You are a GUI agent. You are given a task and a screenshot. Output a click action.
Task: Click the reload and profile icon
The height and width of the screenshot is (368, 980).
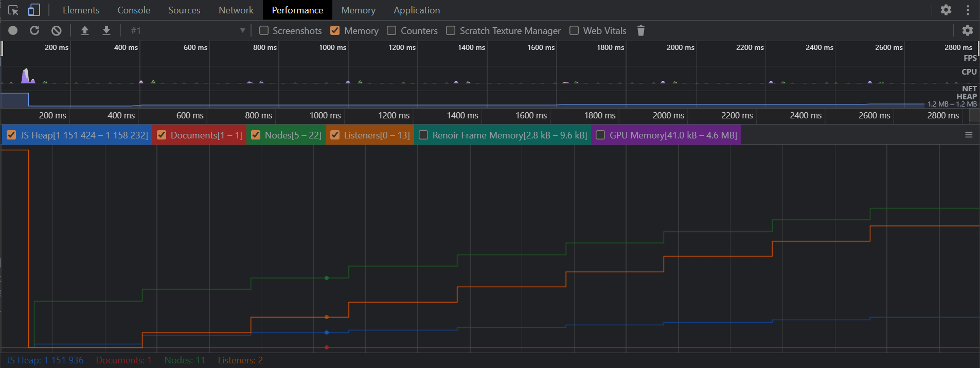[34, 31]
